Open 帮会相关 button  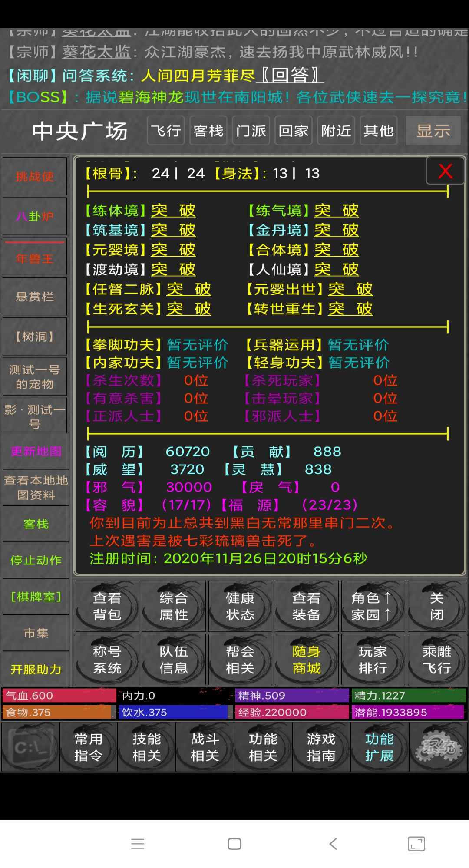coord(240,660)
